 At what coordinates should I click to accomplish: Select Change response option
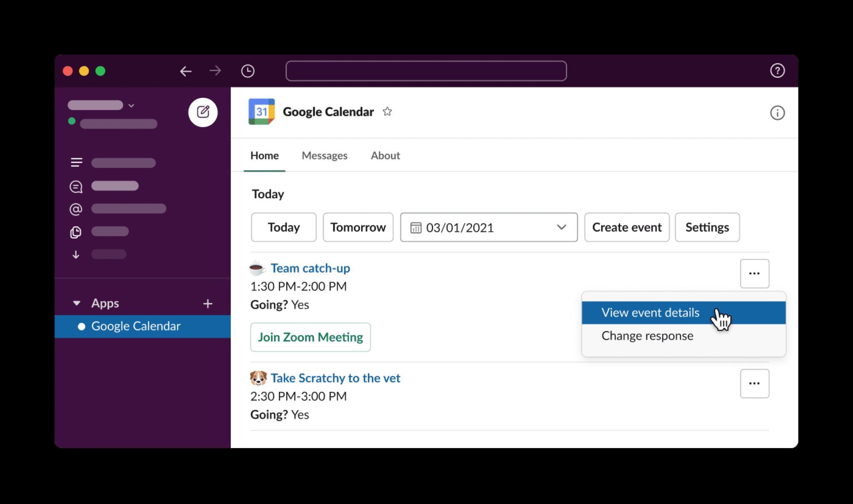[x=647, y=336]
